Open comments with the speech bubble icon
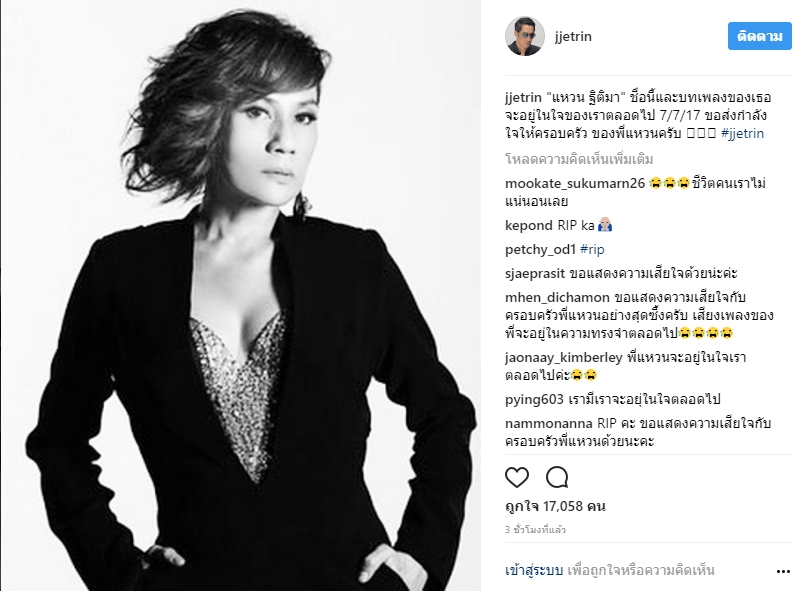The image size is (799, 591). pos(557,477)
